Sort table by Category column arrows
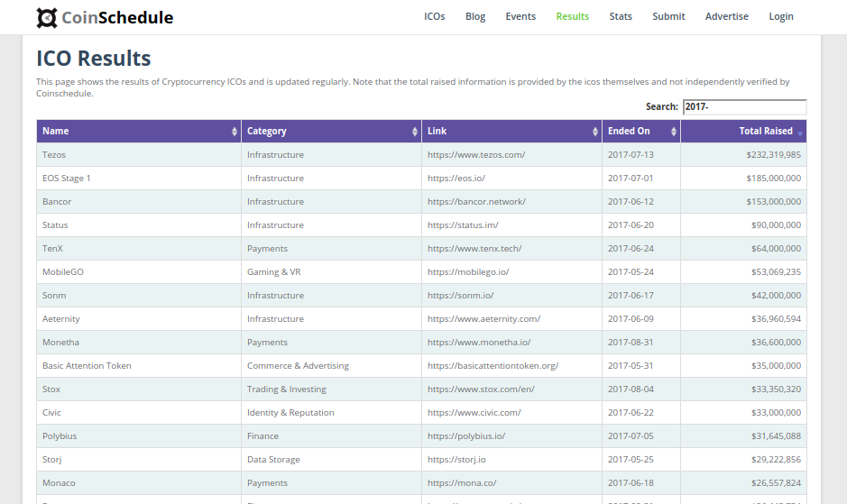This screenshot has width=847, height=504. pyautogui.click(x=414, y=132)
